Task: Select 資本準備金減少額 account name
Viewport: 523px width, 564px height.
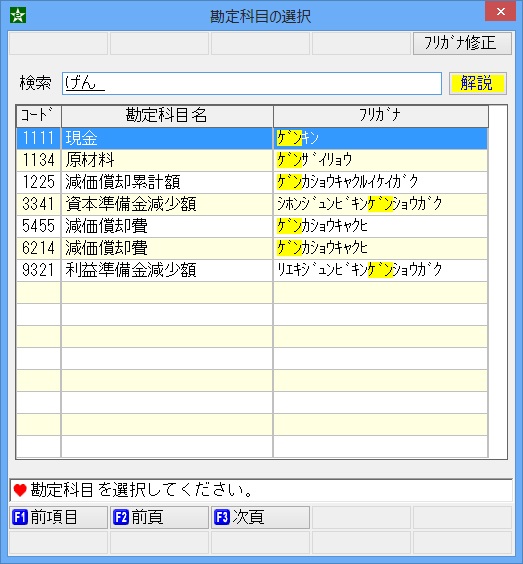Action: coord(167,204)
